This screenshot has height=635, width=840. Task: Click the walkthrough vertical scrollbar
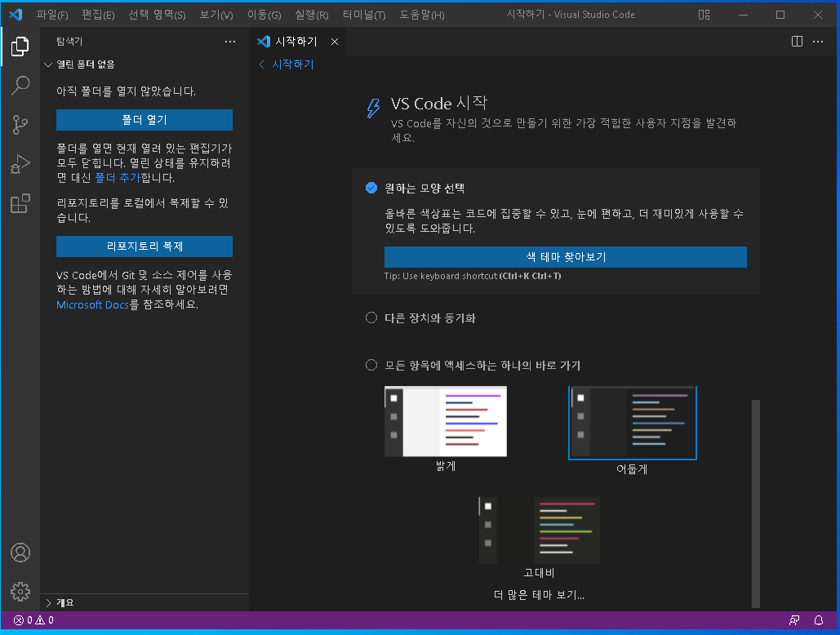(756, 504)
